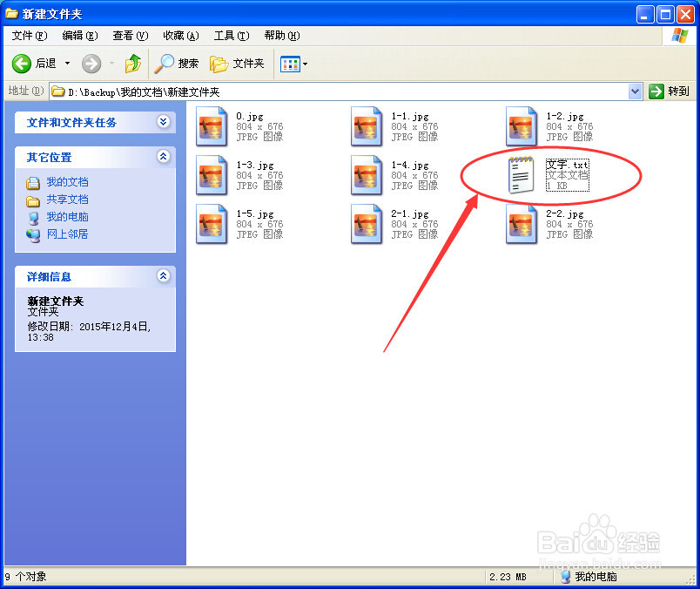This screenshot has width=700, height=589.
Task: Open the 帮助(H) menu
Action: tap(282, 36)
